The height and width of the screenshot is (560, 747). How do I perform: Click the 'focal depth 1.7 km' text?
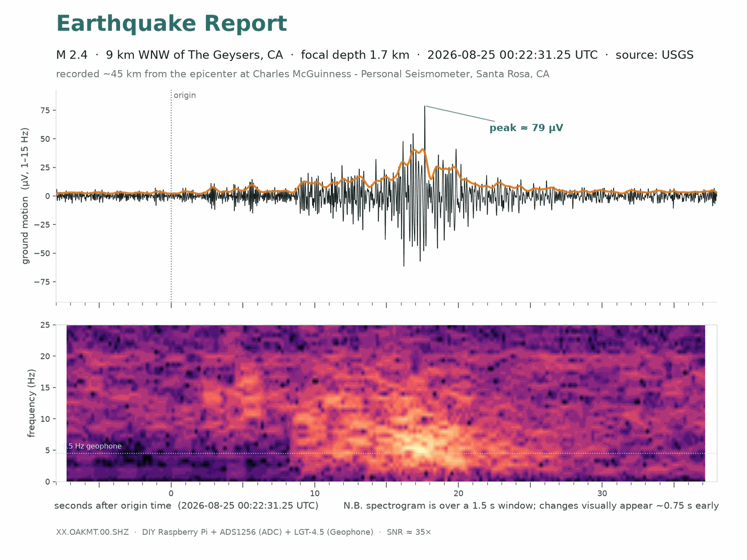(355, 55)
